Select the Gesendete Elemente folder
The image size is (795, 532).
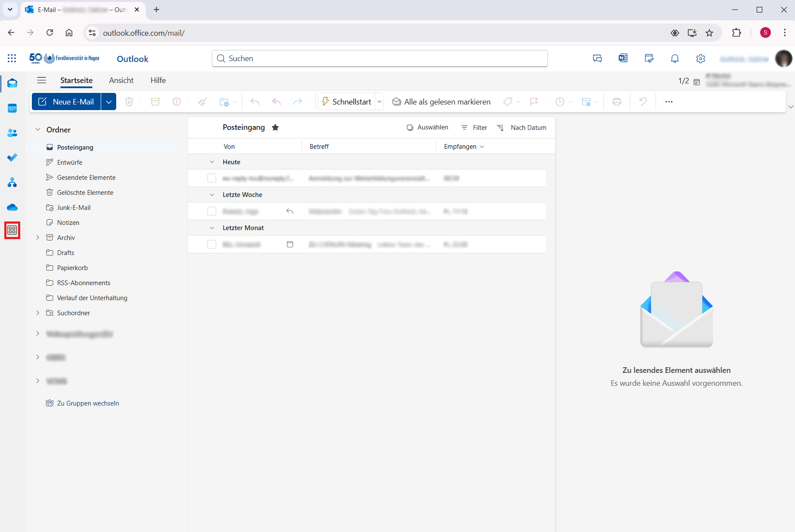coord(86,177)
